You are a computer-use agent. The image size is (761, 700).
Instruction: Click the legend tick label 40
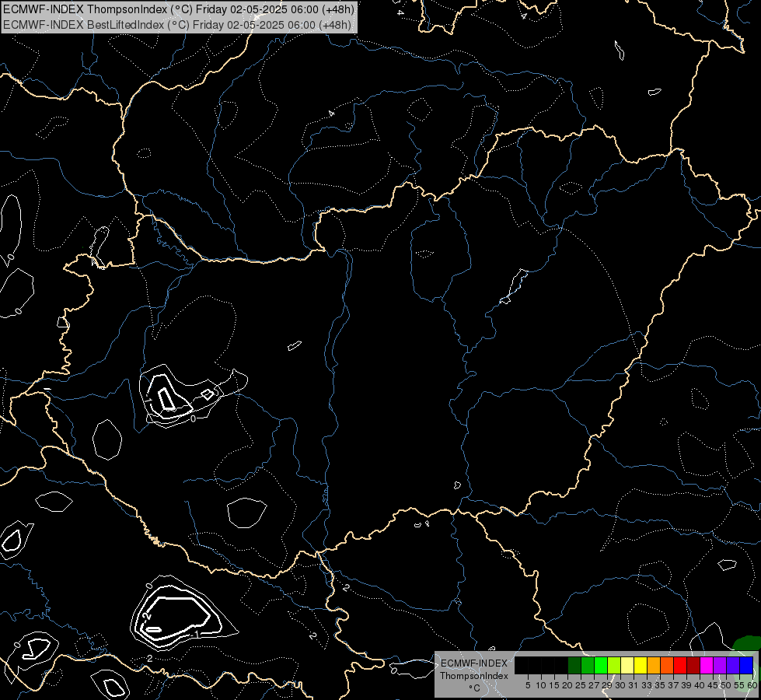tap(700, 685)
